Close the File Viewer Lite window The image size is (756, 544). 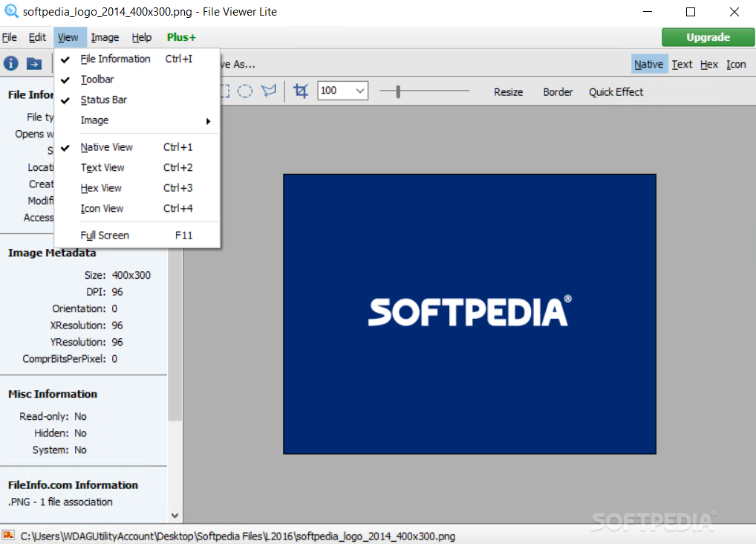(734, 12)
